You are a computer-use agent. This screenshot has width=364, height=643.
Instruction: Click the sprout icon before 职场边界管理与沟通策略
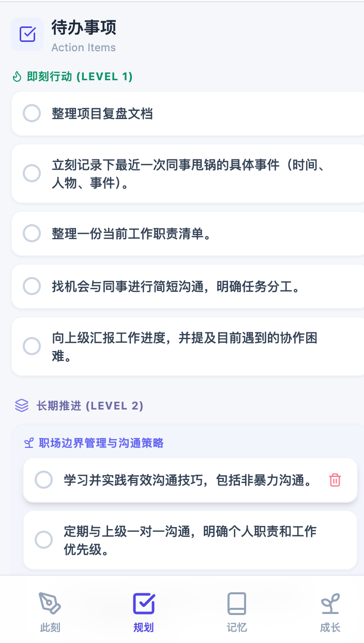[x=29, y=443]
